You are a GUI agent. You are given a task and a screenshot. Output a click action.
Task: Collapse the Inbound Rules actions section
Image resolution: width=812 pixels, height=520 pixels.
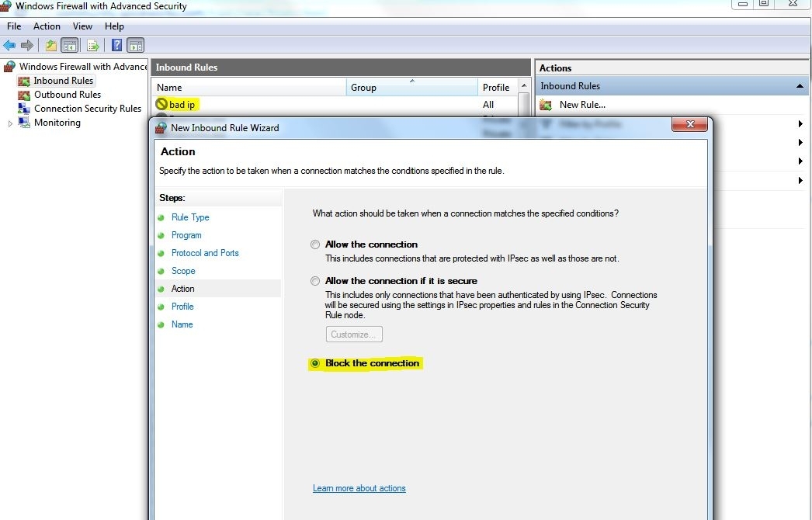799,85
